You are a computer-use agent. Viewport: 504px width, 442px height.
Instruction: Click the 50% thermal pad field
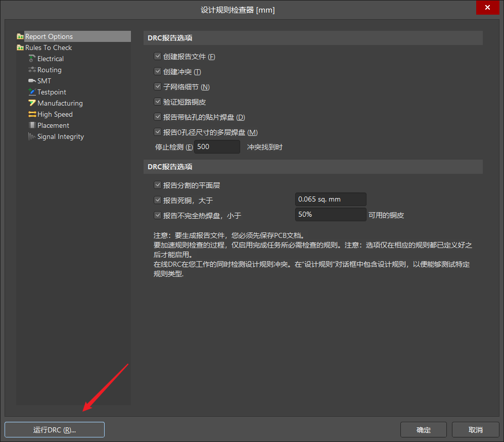(331, 214)
